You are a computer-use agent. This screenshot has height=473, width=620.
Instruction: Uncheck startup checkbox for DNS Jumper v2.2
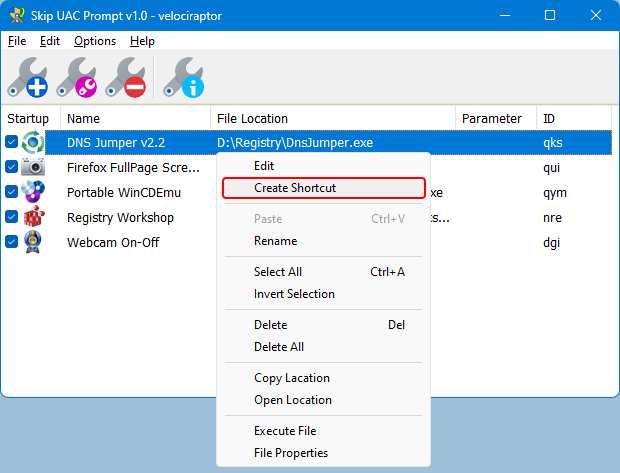11,142
